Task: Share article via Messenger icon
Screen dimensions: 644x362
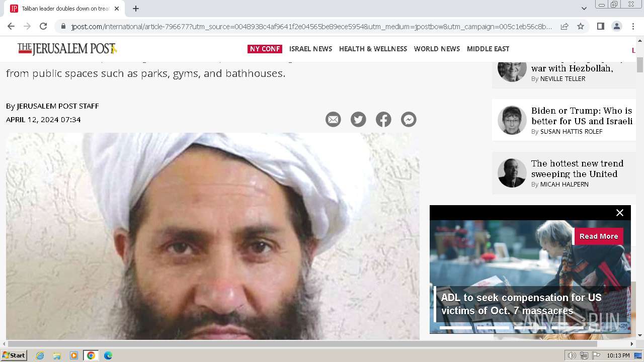Action: 409,120
